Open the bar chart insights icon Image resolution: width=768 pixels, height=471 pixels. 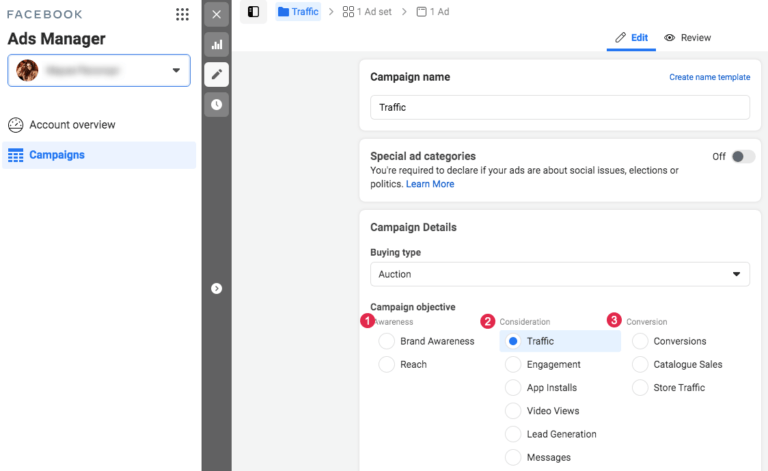tap(216, 45)
